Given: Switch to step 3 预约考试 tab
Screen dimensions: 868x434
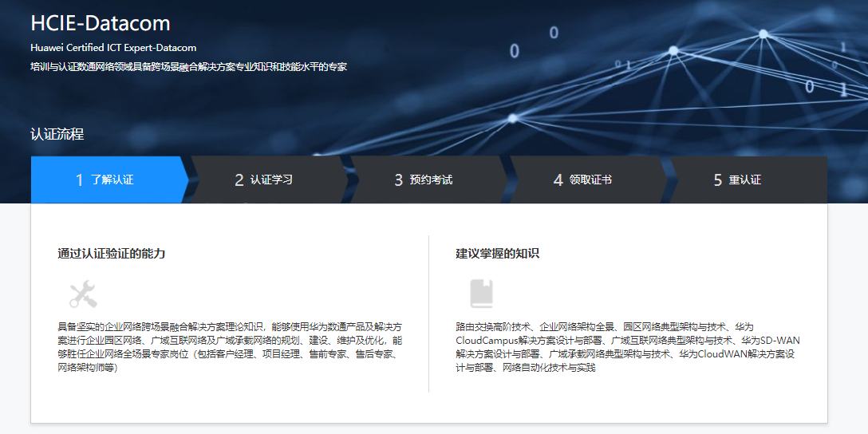Looking at the screenshot, I should point(428,180).
